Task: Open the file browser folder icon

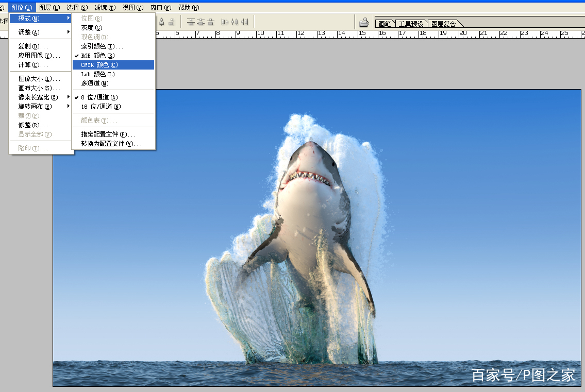Action: click(x=364, y=22)
